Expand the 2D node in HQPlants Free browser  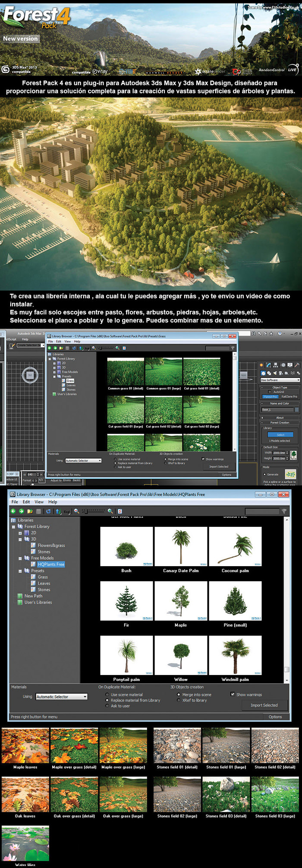[x=20, y=533]
